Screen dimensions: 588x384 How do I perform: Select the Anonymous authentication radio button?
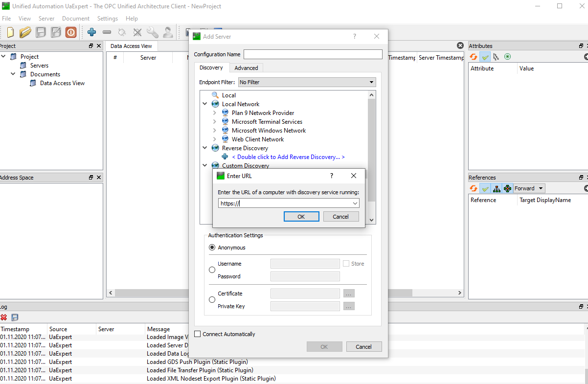212,247
